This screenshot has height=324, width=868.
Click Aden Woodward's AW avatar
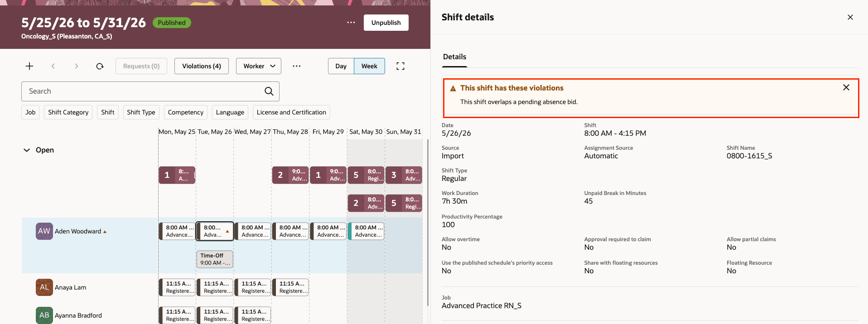click(x=44, y=231)
